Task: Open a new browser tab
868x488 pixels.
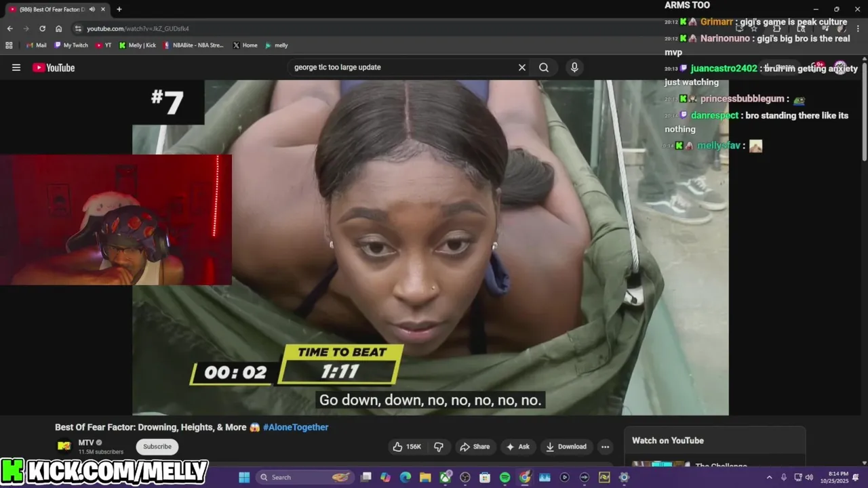Action: (119, 9)
